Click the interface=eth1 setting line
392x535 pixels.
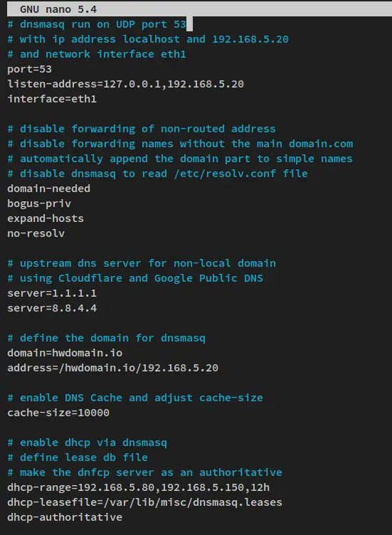52,99
